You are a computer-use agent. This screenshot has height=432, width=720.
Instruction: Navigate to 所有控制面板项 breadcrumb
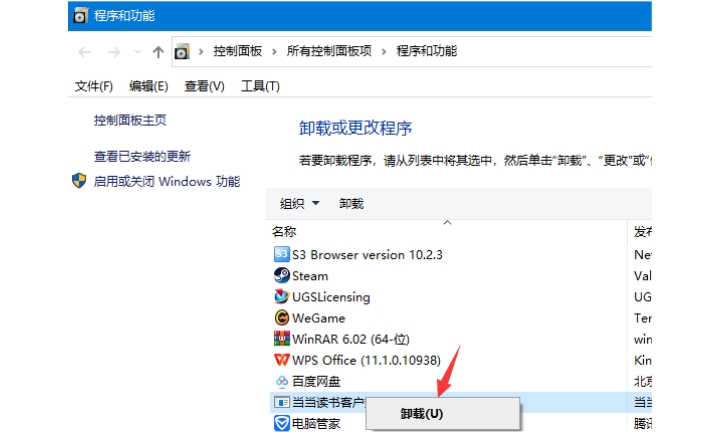coord(329,51)
